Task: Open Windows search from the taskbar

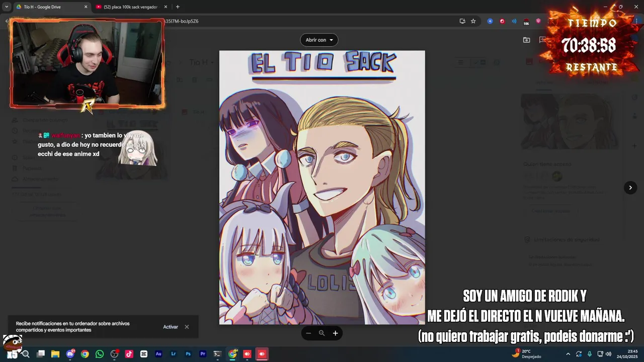Action: 26,354
